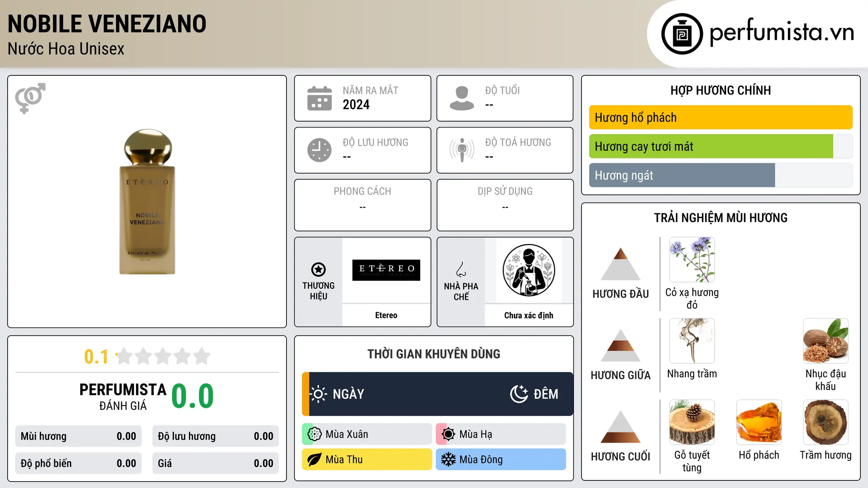868x488 pixels.
Task: Click the Hổ phách note image
Action: click(x=759, y=422)
